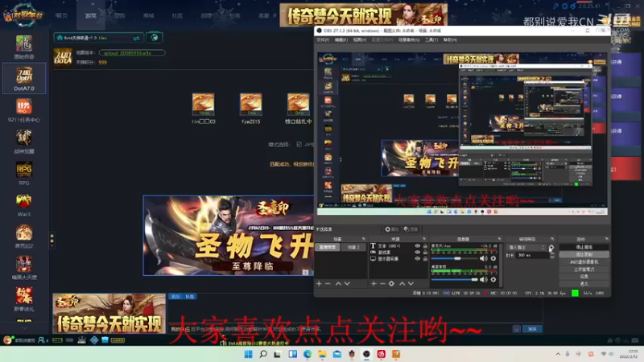
Task: Move the source up in OBS sources panel
Action: [x=402, y=284]
